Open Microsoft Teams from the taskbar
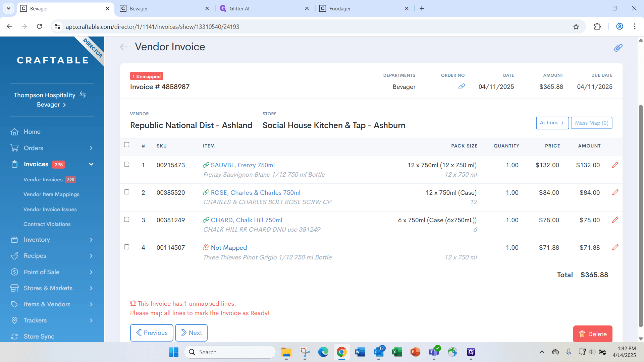This screenshot has width=644, height=362. click(434, 352)
